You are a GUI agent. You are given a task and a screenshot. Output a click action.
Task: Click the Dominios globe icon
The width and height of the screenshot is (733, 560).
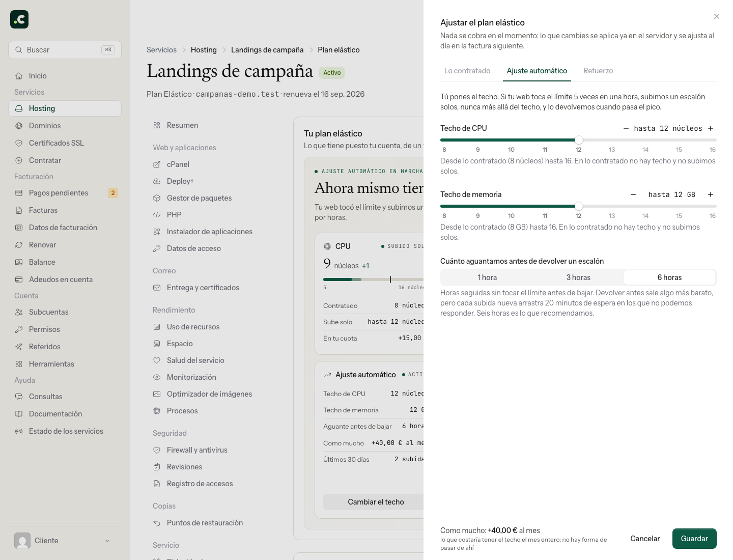tap(19, 126)
